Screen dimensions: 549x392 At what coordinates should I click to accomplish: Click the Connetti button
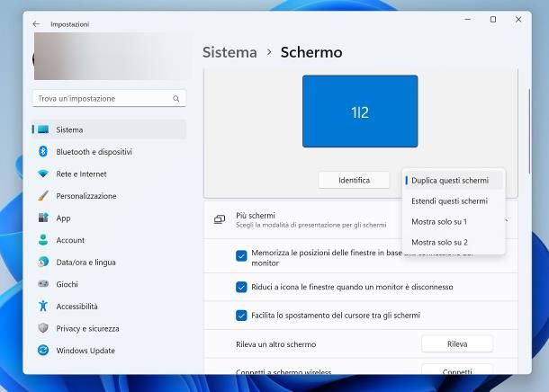[457, 370]
